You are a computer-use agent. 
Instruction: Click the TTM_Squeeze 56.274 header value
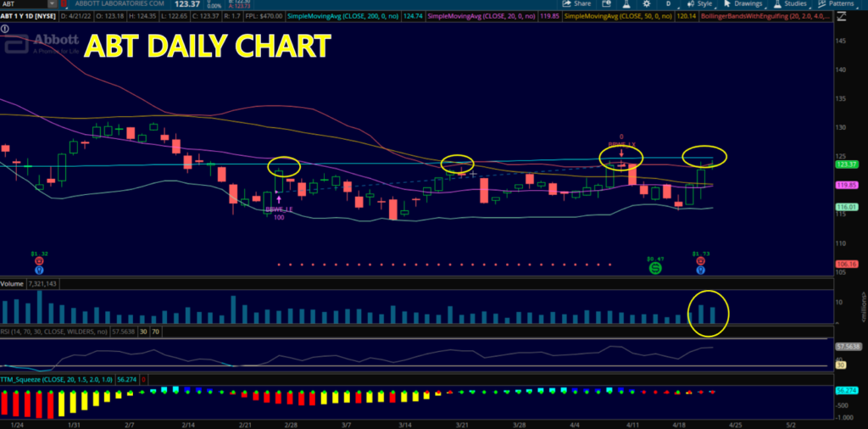pos(127,379)
